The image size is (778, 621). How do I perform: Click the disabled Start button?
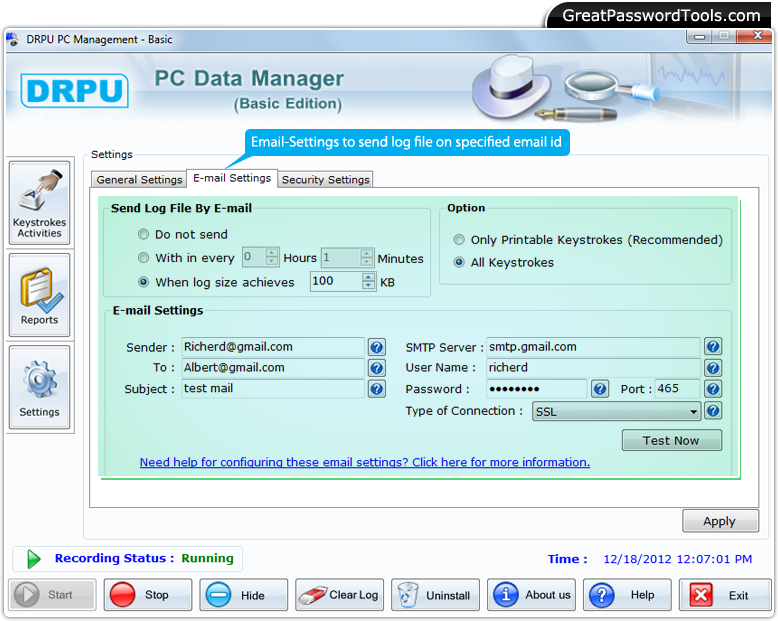point(53,595)
